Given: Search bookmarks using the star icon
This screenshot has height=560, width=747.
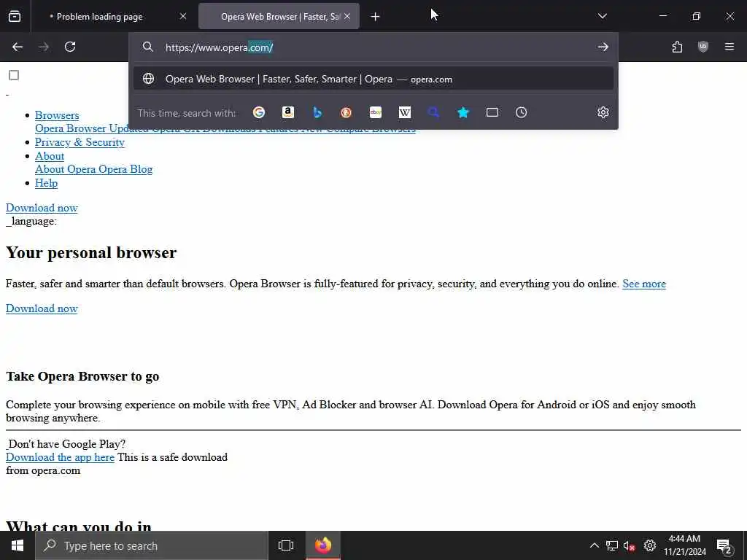Looking at the screenshot, I should tap(463, 112).
